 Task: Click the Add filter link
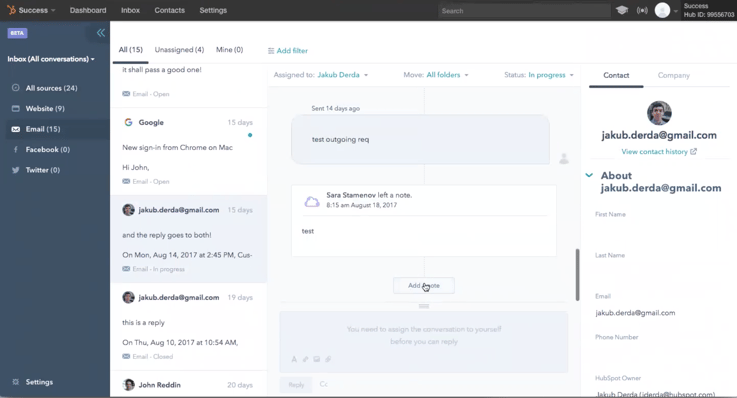tap(288, 50)
